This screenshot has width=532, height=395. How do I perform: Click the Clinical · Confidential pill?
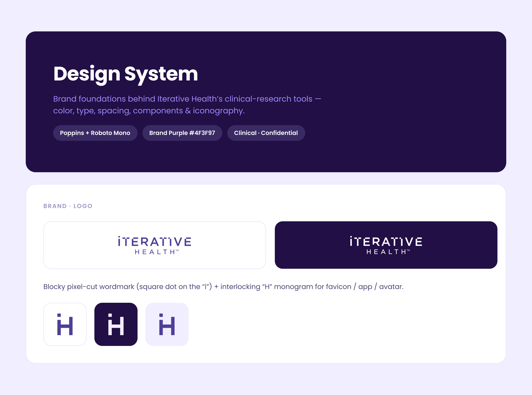[266, 133]
